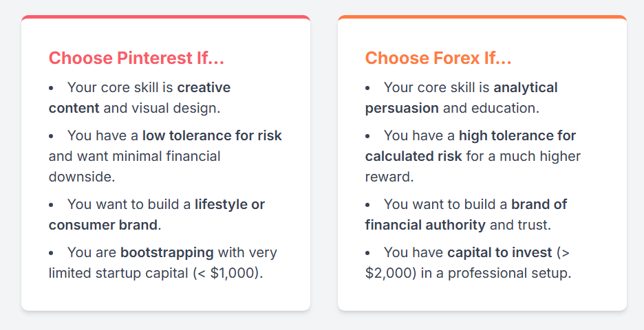This screenshot has height=330, width=644.
Task: Click the first bullet in the Pinterest list
Action: click(52, 88)
